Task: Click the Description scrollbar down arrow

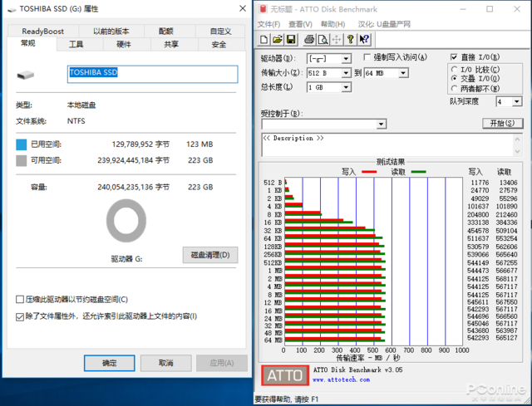Action: pos(517,151)
